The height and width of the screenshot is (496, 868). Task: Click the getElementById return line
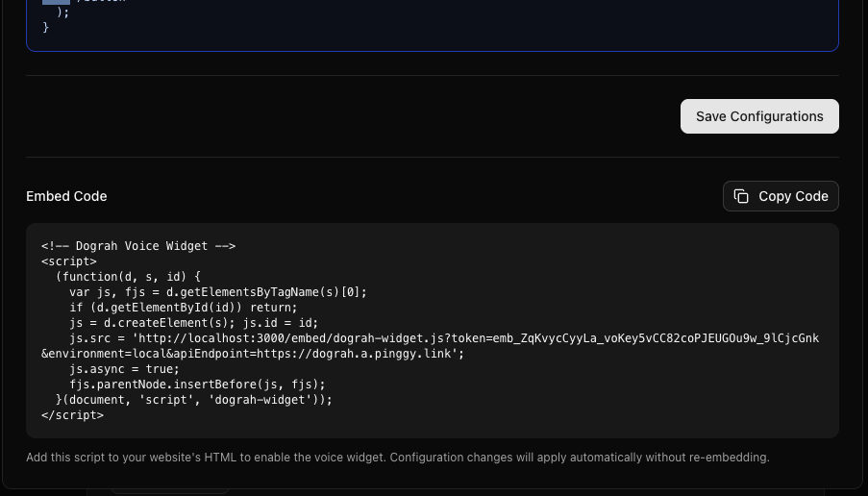tap(184, 308)
